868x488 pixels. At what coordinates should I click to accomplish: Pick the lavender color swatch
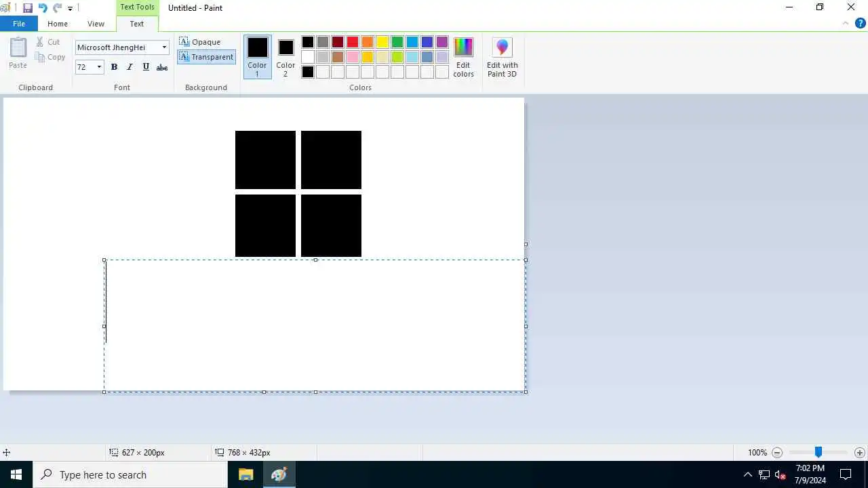pos(442,57)
